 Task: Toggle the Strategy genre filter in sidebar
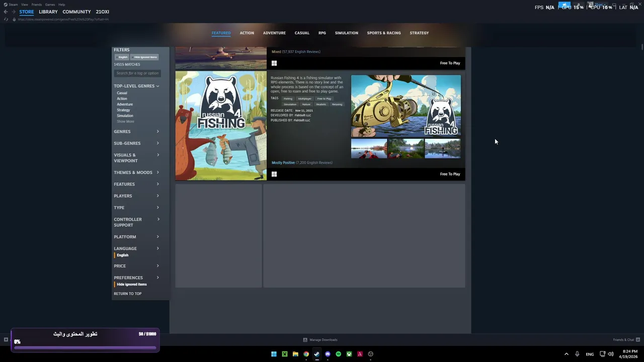pos(123,110)
